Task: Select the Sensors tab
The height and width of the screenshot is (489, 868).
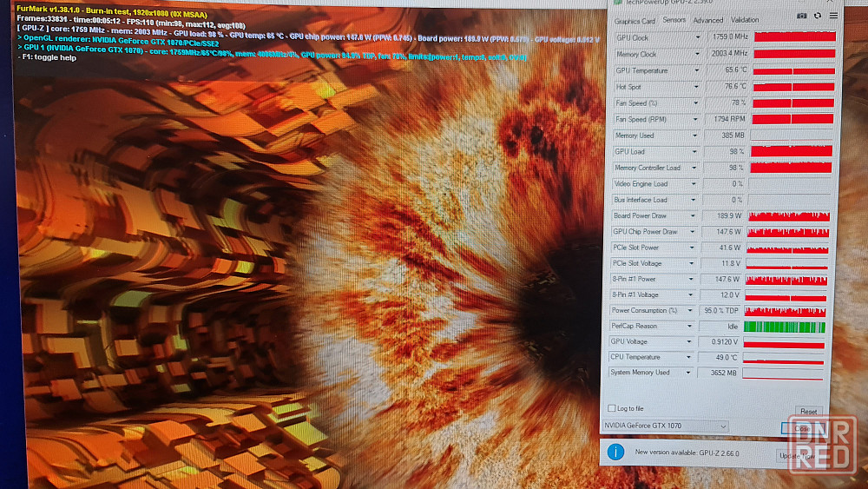Action: (674, 20)
